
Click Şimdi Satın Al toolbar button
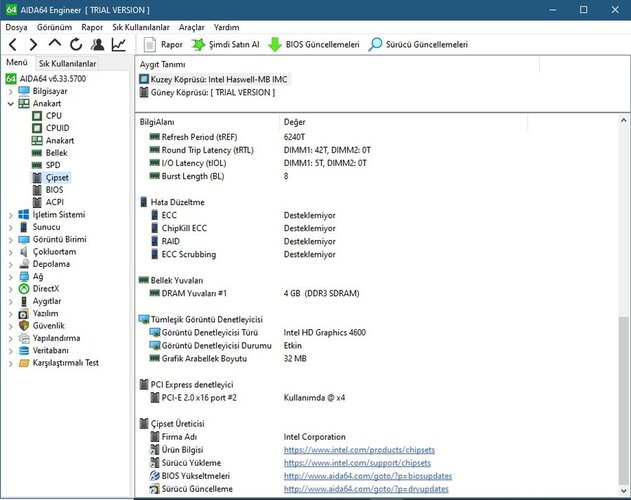point(226,45)
